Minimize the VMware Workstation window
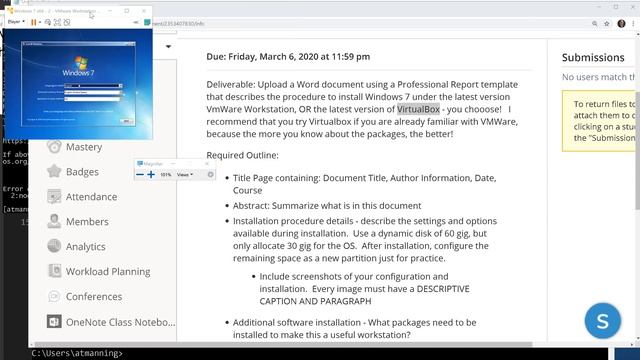 click(110, 11)
